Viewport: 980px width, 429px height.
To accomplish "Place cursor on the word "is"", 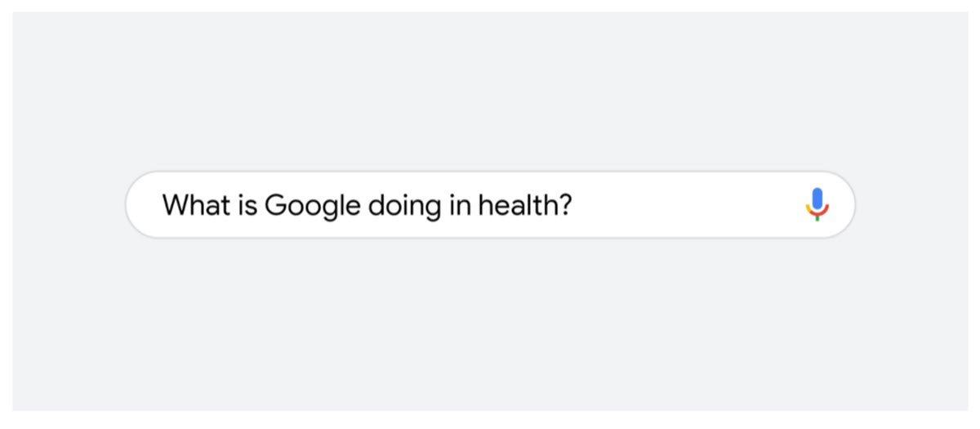I will 243,204.
